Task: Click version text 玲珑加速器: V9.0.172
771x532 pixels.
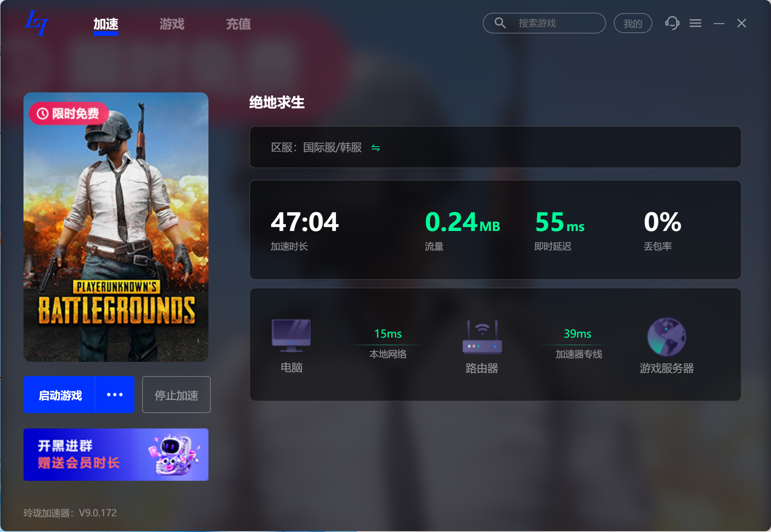Action: tap(70, 513)
